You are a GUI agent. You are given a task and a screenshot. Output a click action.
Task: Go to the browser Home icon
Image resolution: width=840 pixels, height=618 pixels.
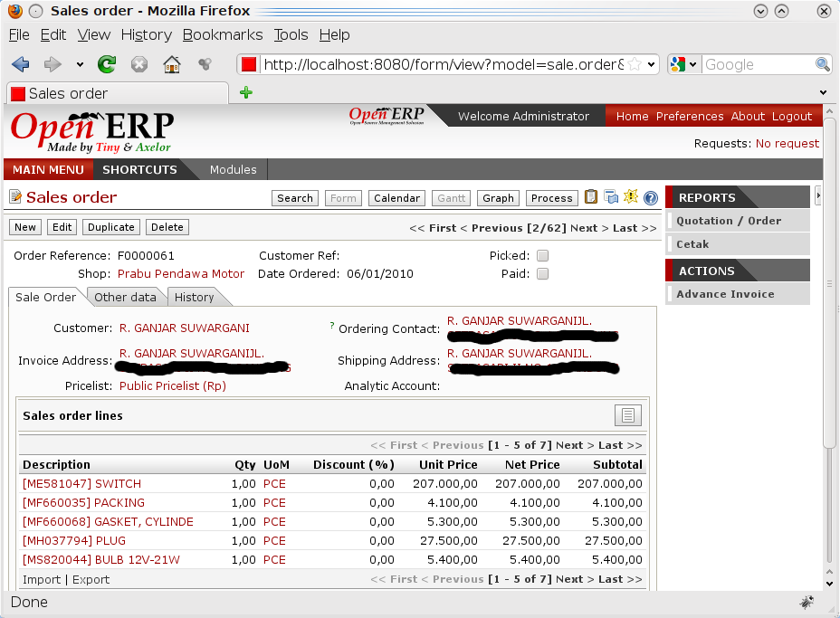[171, 65]
